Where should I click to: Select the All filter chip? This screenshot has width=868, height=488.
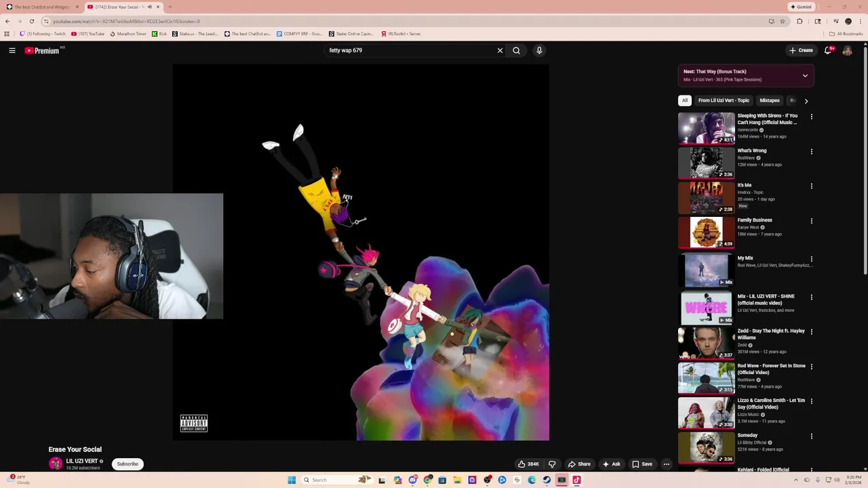tap(685, 100)
